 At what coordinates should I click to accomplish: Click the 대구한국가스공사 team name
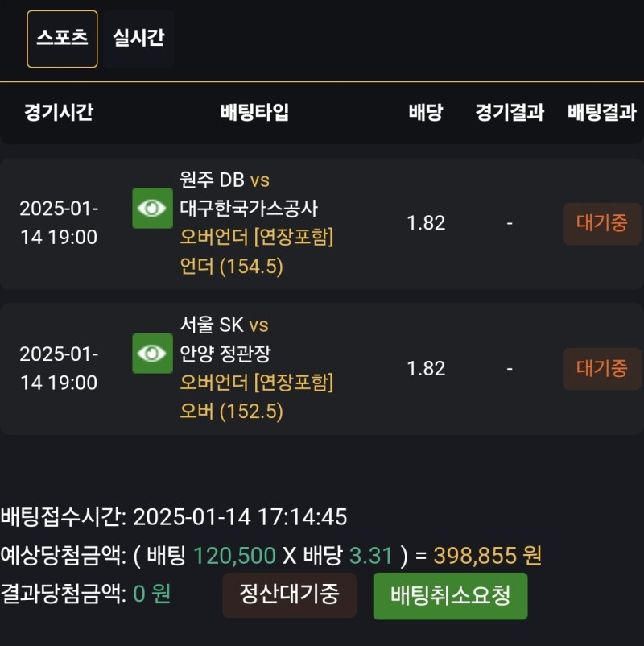coord(249,209)
